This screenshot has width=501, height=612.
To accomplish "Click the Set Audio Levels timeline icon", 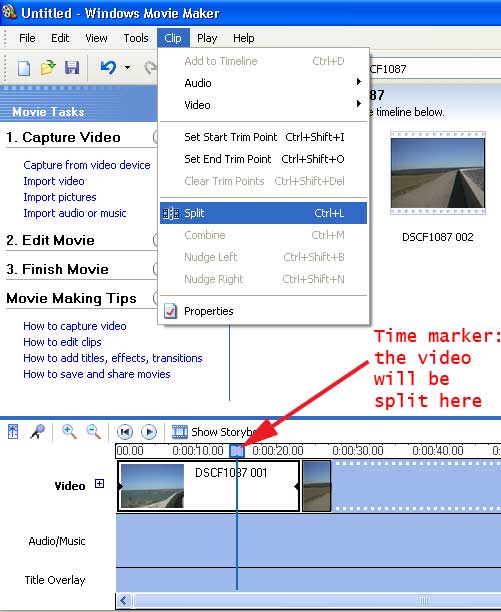I will click(13, 432).
